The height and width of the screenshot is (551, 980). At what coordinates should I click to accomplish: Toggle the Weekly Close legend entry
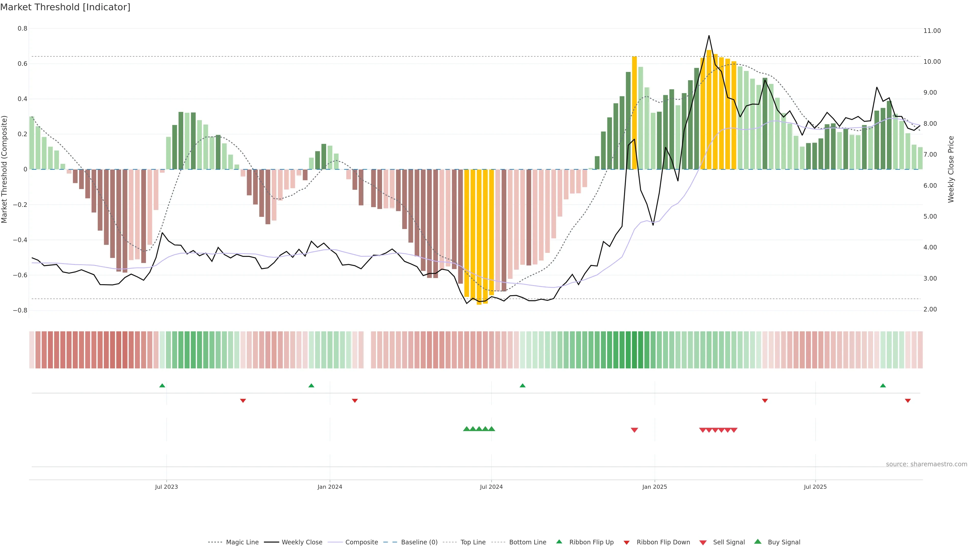[302, 542]
